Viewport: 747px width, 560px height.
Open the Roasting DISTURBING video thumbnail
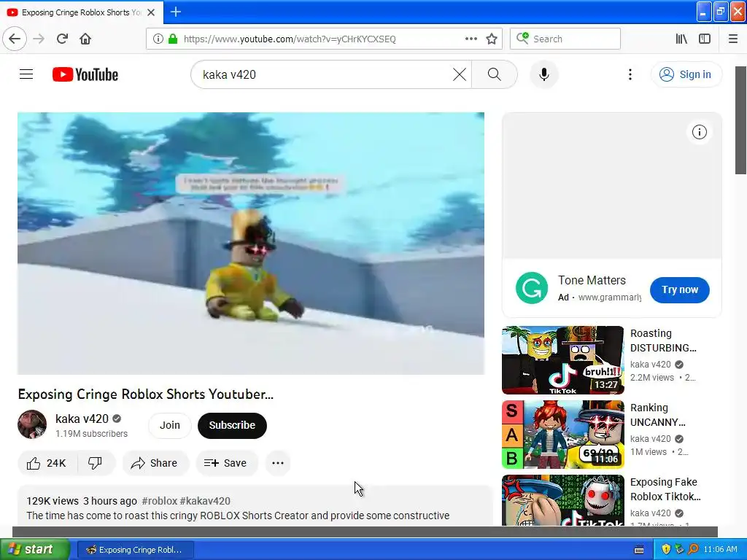tap(562, 360)
